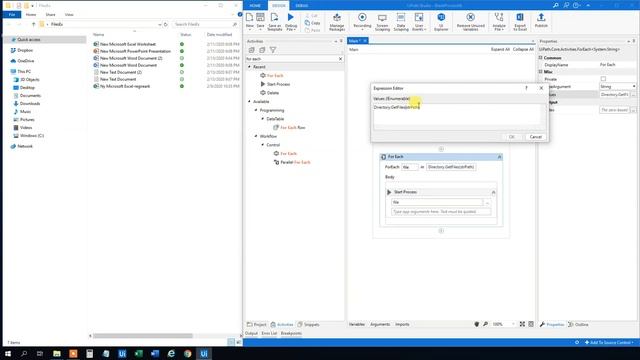640x360 pixels.
Task: Click the pan hand icon below the designer
Action: click(x=477, y=324)
